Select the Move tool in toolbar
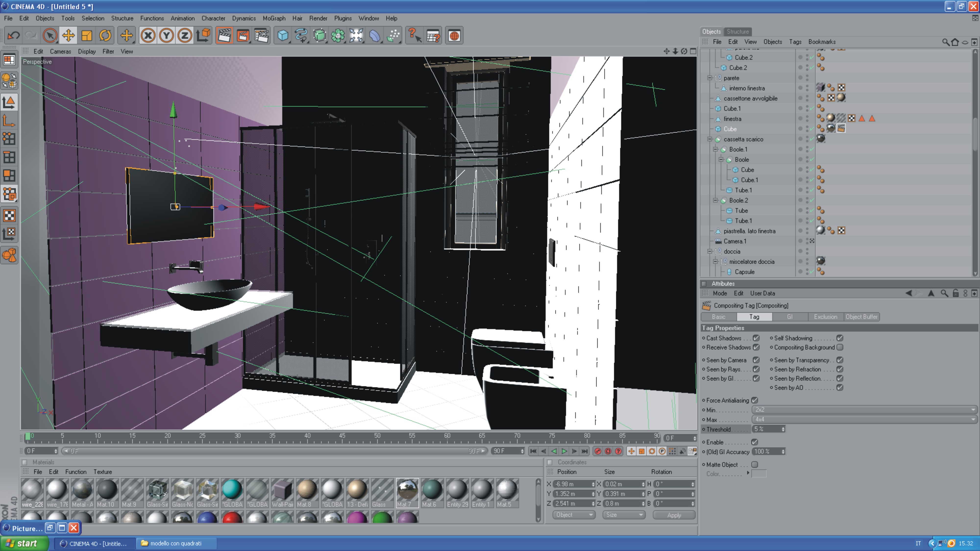This screenshot has width=980, height=551. (68, 36)
